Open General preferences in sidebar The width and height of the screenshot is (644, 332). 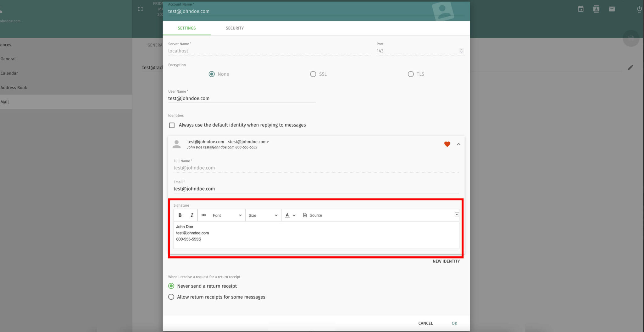(x=66, y=59)
